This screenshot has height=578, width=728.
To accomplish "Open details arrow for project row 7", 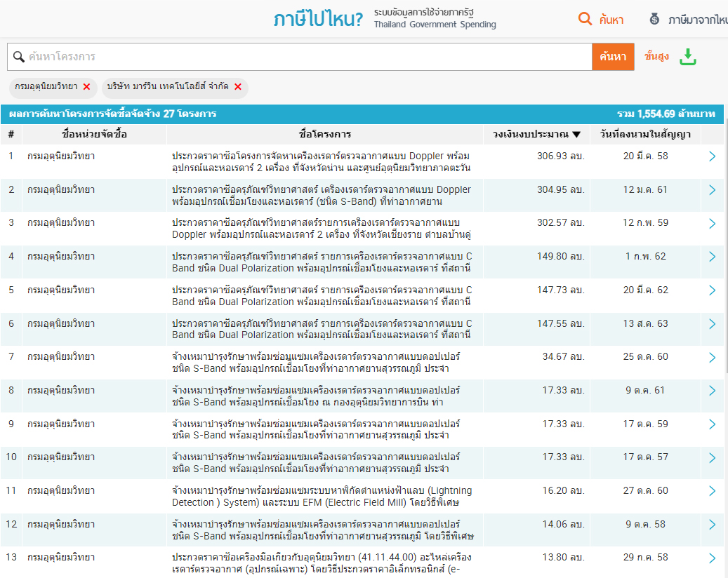I will [x=712, y=357].
